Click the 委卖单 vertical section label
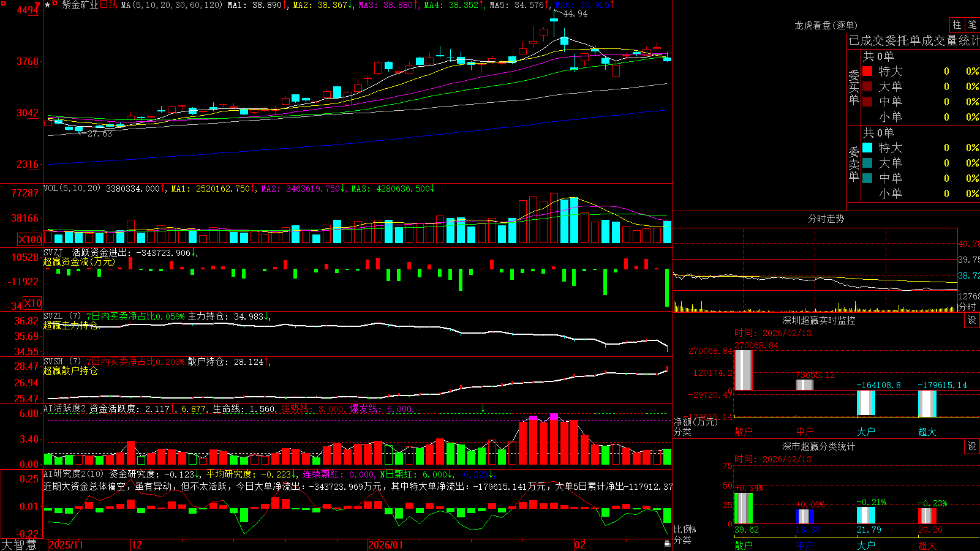This screenshot has width=980, height=551. [x=854, y=163]
